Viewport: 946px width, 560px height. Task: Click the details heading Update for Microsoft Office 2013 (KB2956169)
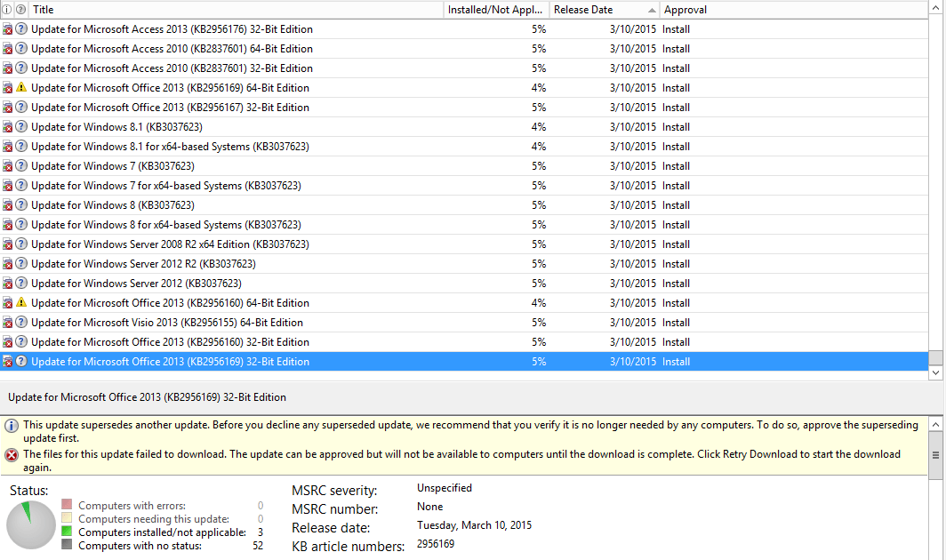tap(148, 397)
